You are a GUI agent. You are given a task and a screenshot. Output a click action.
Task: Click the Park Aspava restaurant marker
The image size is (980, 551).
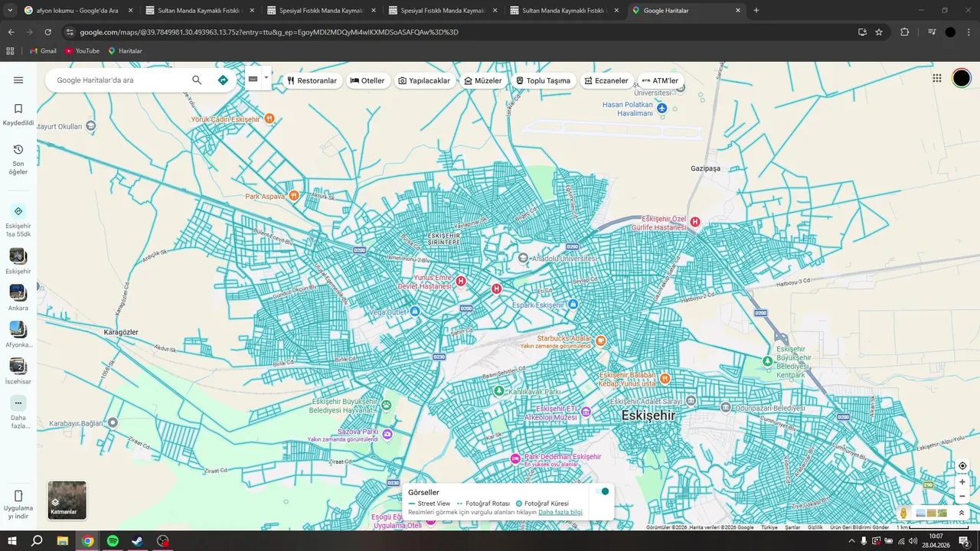[x=293, y=196]
